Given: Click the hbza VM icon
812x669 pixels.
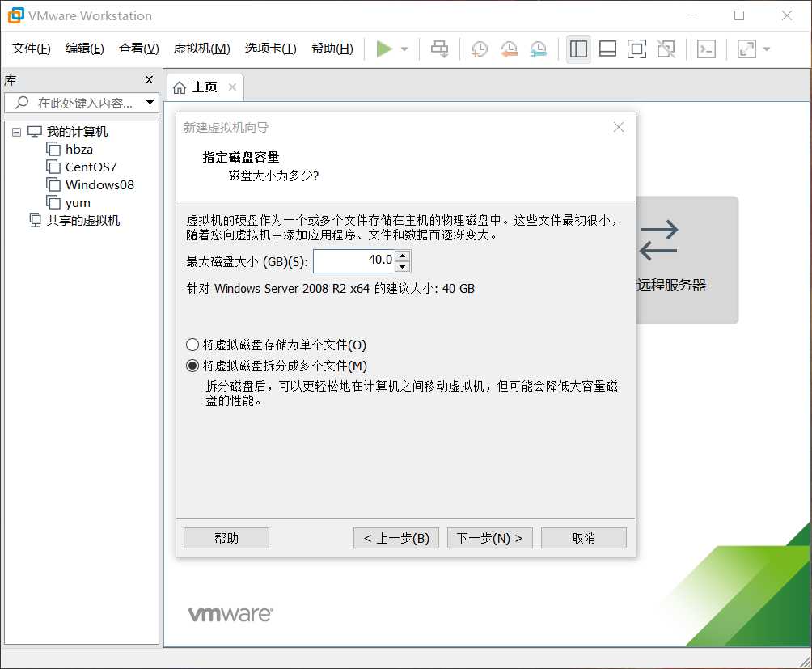Looking at the screenshot, I should pos(53,149).
